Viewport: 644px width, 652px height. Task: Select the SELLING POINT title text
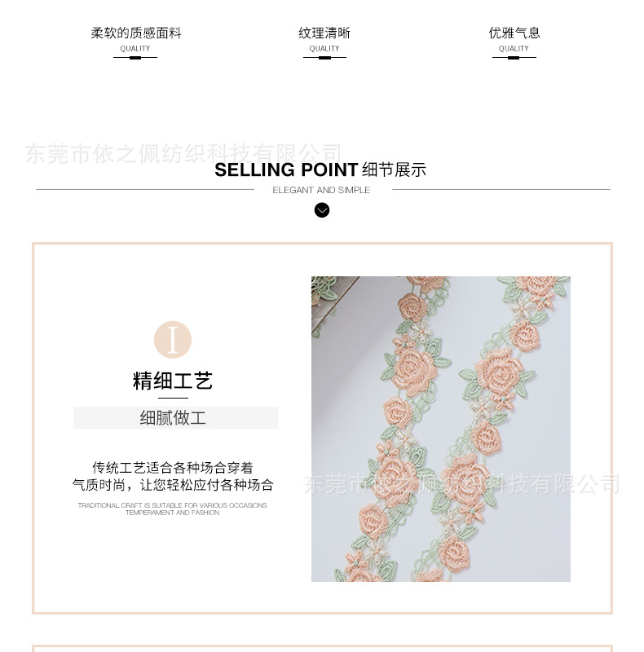286,170
